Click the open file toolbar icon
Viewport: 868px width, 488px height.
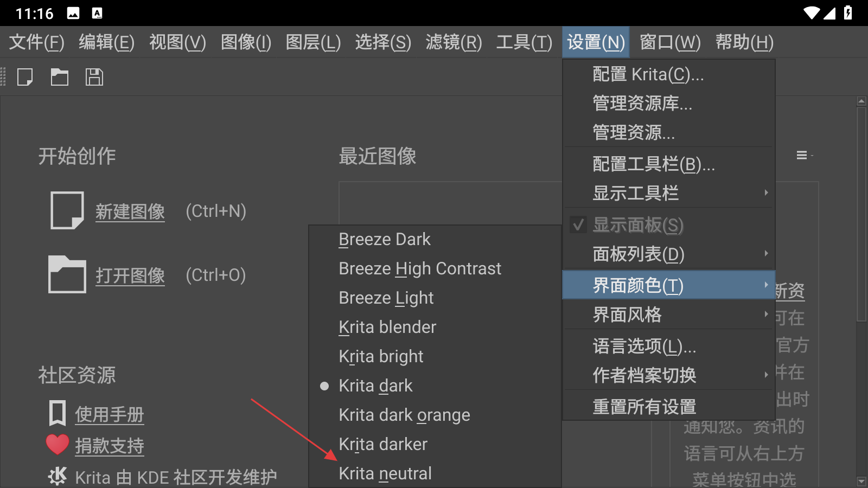tap(60, 77)
